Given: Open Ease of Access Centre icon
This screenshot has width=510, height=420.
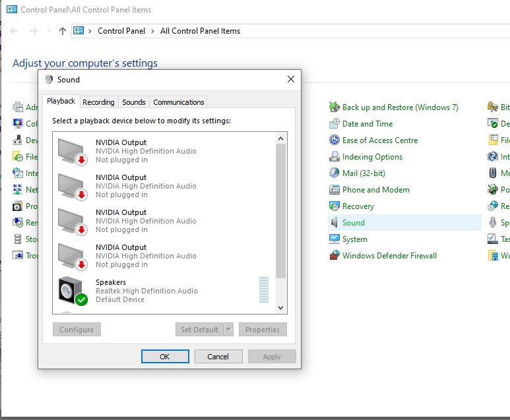Looking at the screenshot, I should [x=335, y=140].
